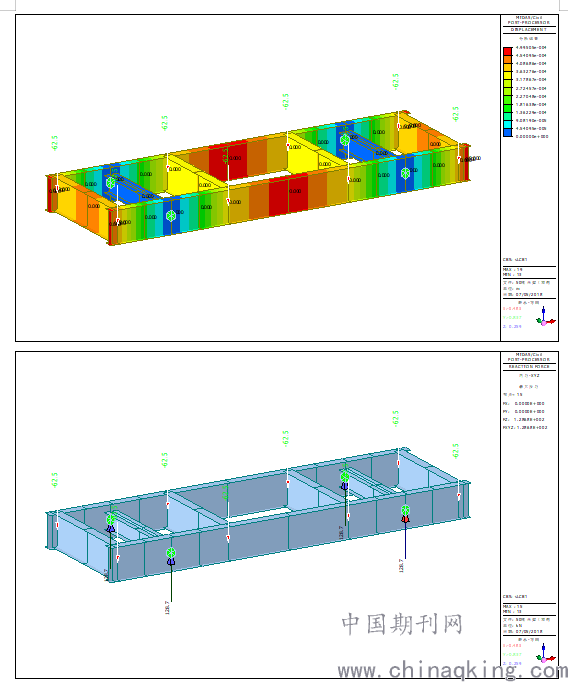Click the FX: 0.0000e+000 reaction value
568x682 pixels.
[524, 404]
